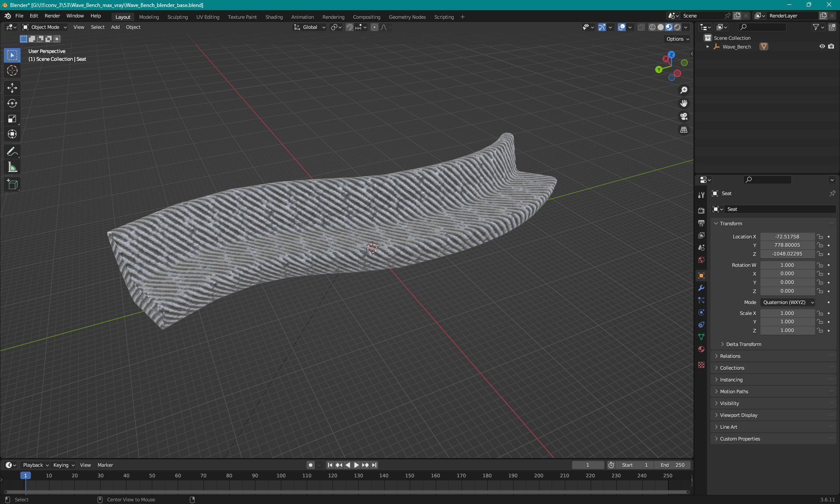Open the Modifier properties wrench tab
Screen dimensions: 840x504
coord(701,288)
